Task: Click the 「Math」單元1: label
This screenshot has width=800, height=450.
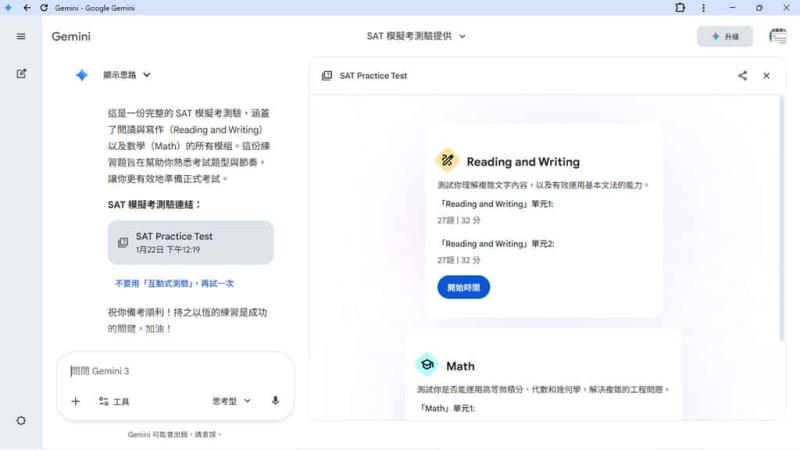Action: 446,408
